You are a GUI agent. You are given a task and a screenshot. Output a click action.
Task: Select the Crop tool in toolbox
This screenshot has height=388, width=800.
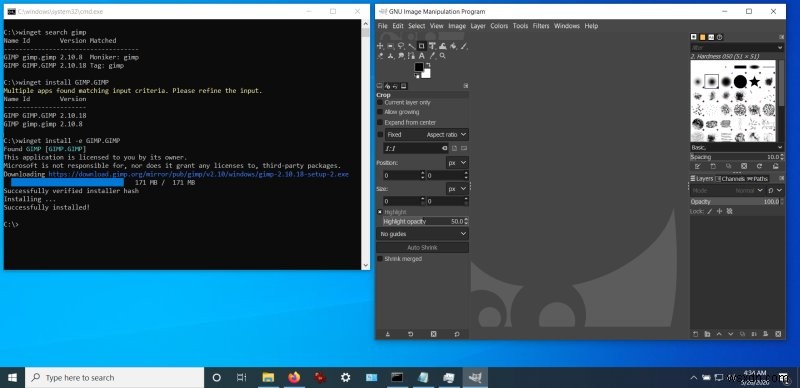421,46
